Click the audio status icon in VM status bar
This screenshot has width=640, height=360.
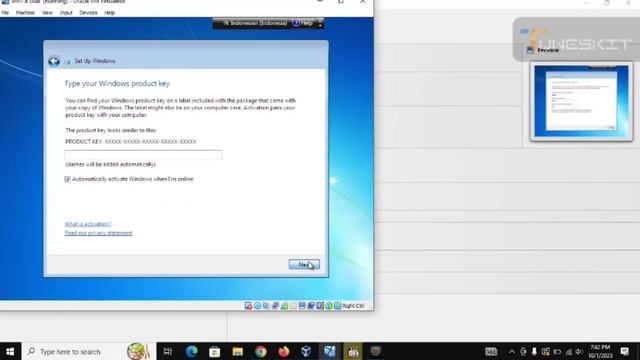pos(266,306)
